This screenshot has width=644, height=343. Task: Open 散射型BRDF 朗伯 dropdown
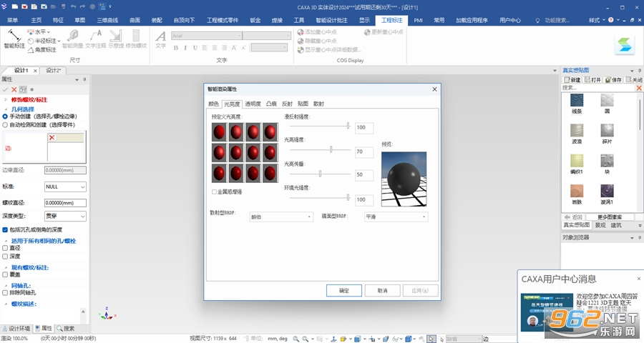[x=281, y=217]
